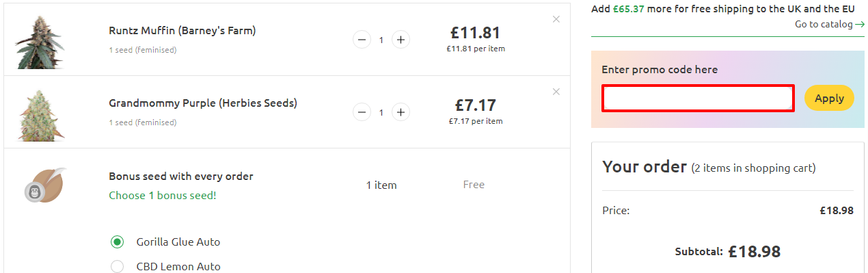Image resolution: width=868 pixels, height=273 pixels.
Task: Click the Grandmommy Purple quantity value
Action: click(381, 112)
